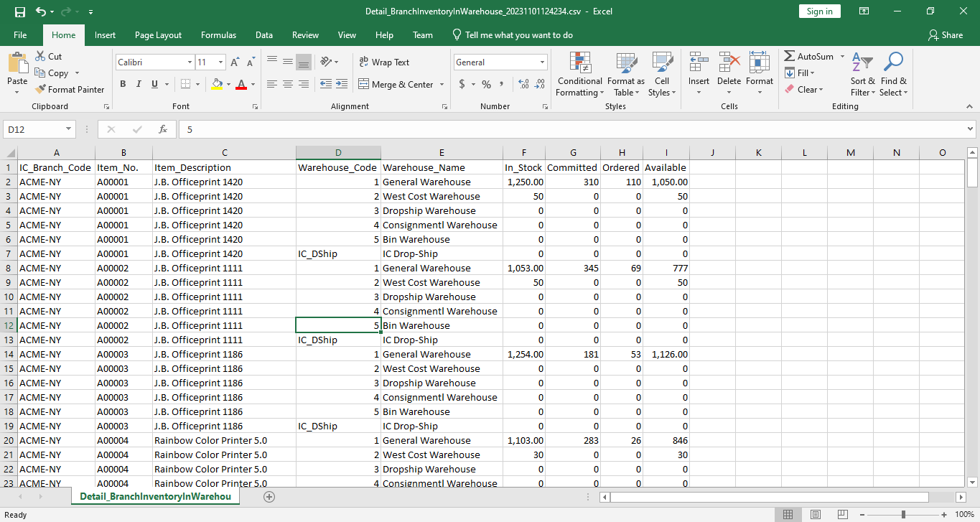The image size is (980, 522).
Task: Add a new sheet with plus icon
Action: (269, 496)
